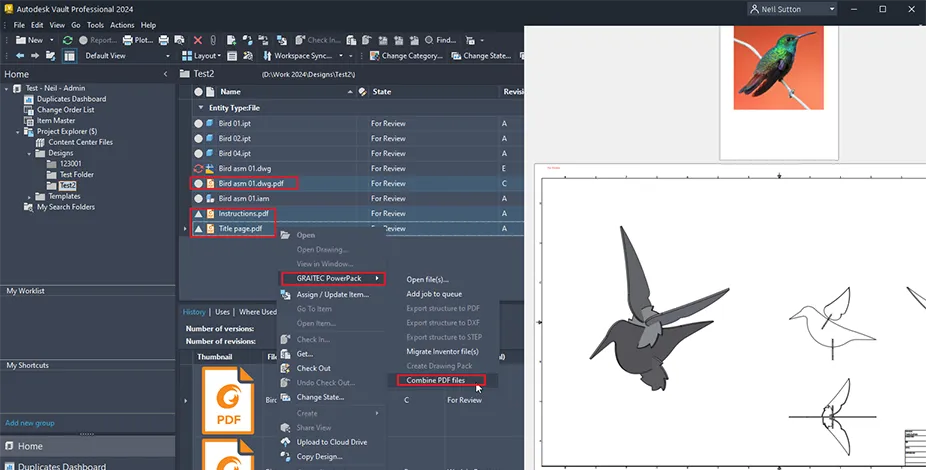Switch to the History tab
The height and width of the screenshot is (470, 926).
(194, 312)
